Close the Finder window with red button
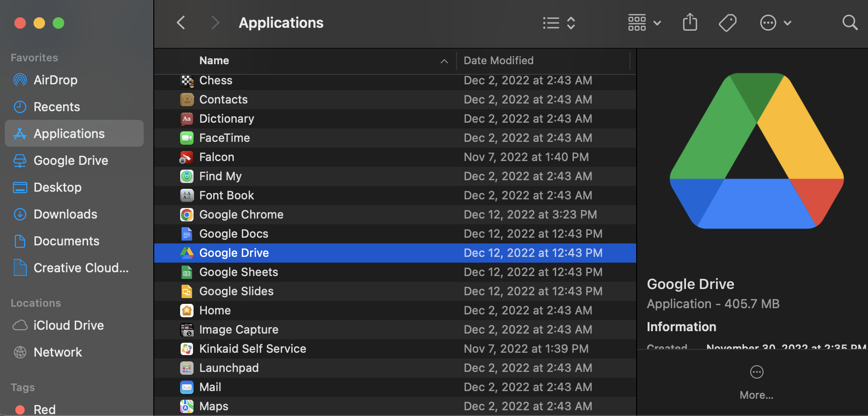 point(20,23)
